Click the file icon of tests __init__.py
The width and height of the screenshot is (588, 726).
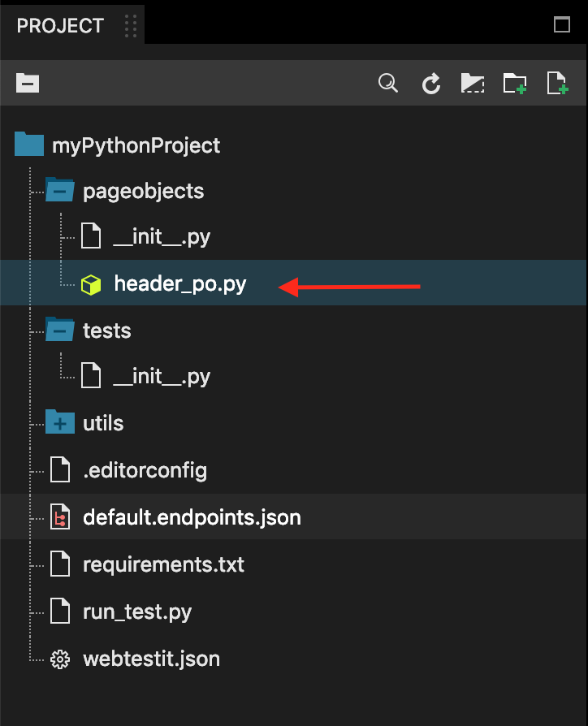click(x=91, y=375)
